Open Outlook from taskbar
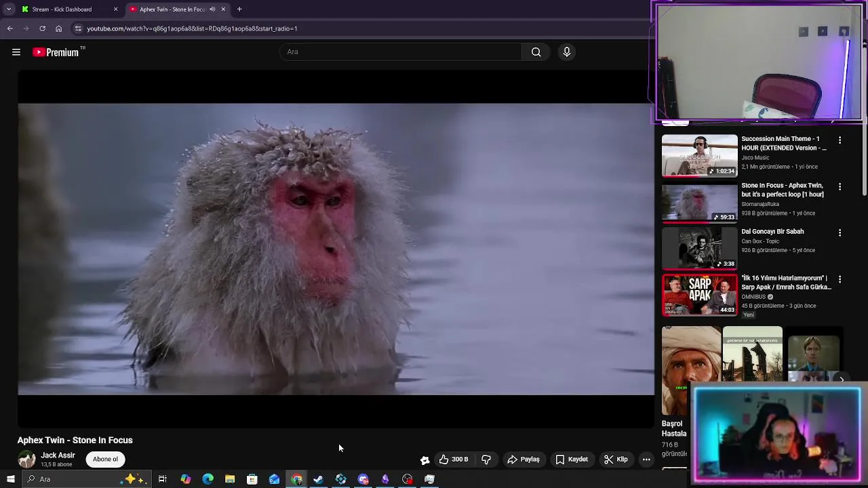Image resolution: width=868 pixels, height=488 pixels. pos(274,479)
